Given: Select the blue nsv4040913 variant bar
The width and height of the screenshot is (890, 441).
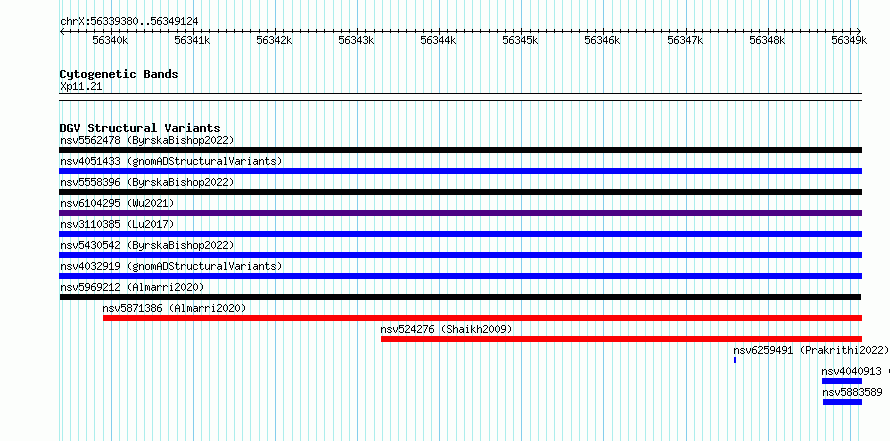Looking at the screenshot, I should (x=842, y=381).
